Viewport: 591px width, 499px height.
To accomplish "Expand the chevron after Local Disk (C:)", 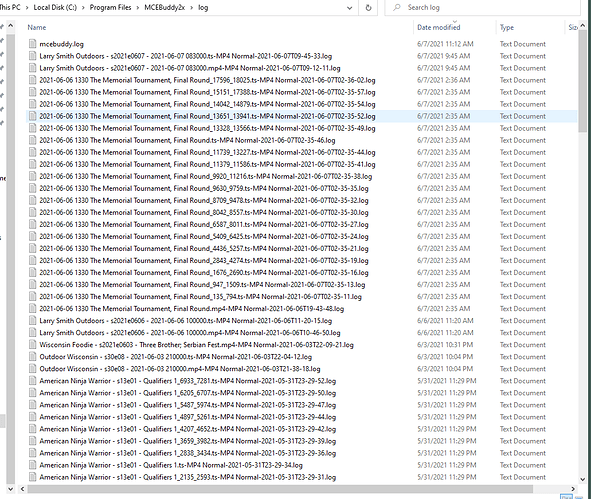I will (83, 8).
